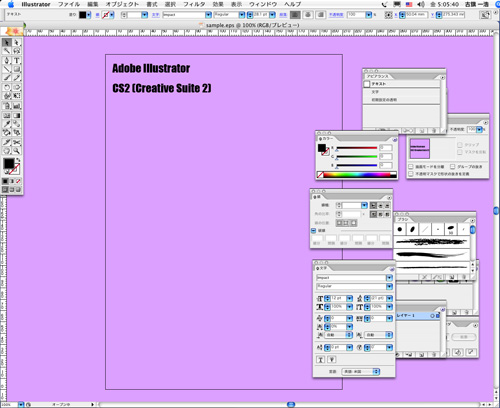Open font dropdown in top control bar
This screenshot has width=500, height=408.
tap(208, 15)
